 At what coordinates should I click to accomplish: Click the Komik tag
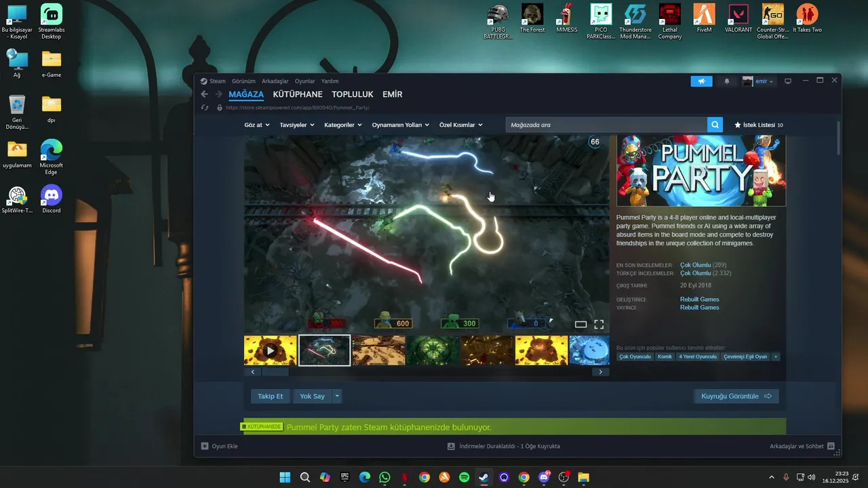click(665, 357)
